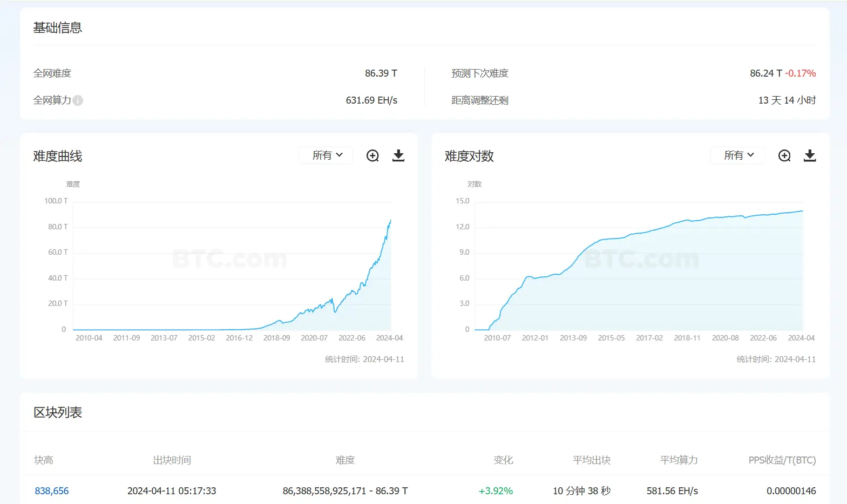Click the 预测下次难度 label
This screenshot has width=847, height=504.
[480, 73]
